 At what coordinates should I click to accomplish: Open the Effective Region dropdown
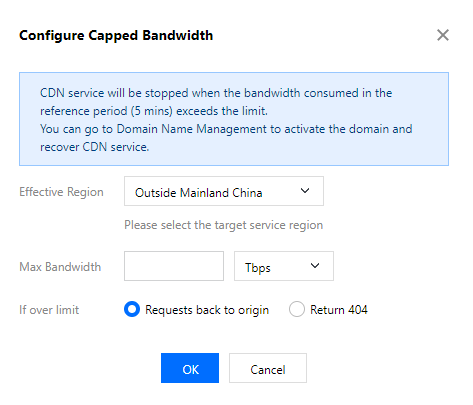click(224, 191)
